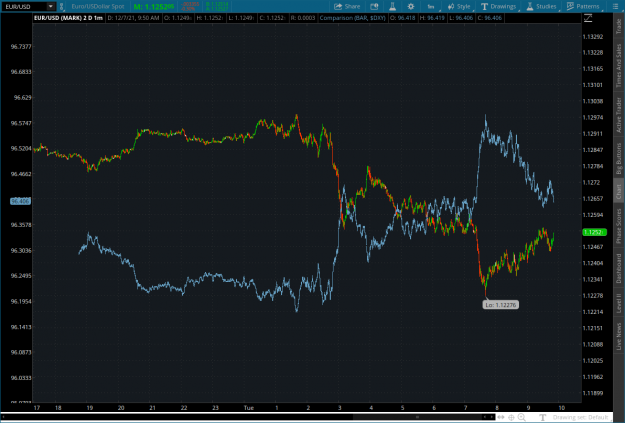Screen dimensions: 625x423
Task: Open the Times And Sales side tab
Action: [x=619, y=65]
